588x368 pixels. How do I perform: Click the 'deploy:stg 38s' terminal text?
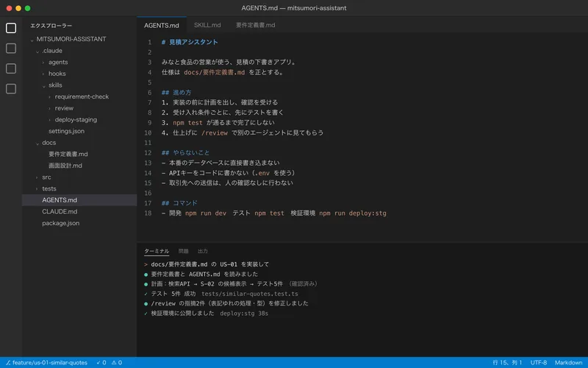coord(244,314)
